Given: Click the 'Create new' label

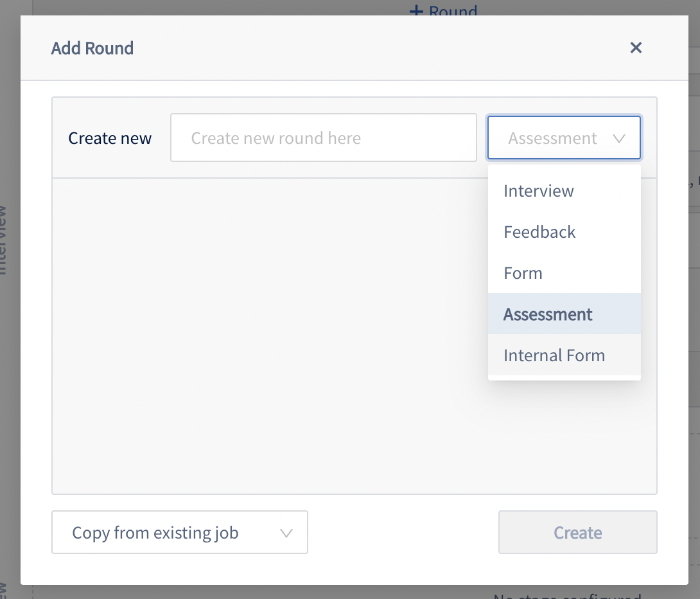Looking at the screenshot, I should point(110,138).
